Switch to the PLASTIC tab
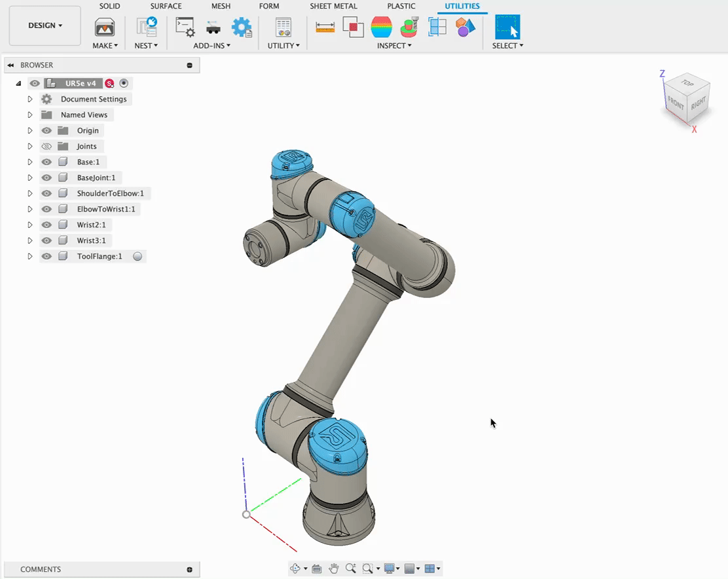The width and height of the screenshot is (728, 579). coord(401,6)
